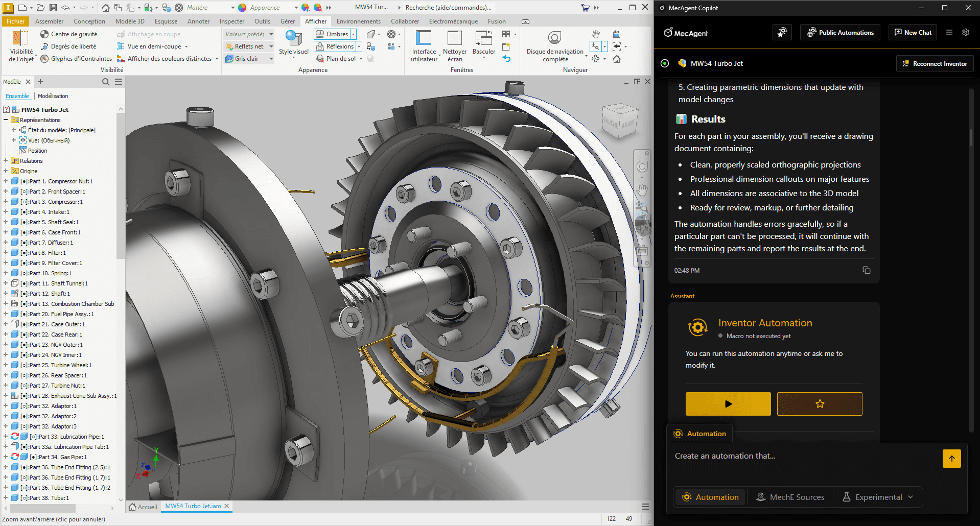Click the Reconnect Inventor button

tap(935, 63)
